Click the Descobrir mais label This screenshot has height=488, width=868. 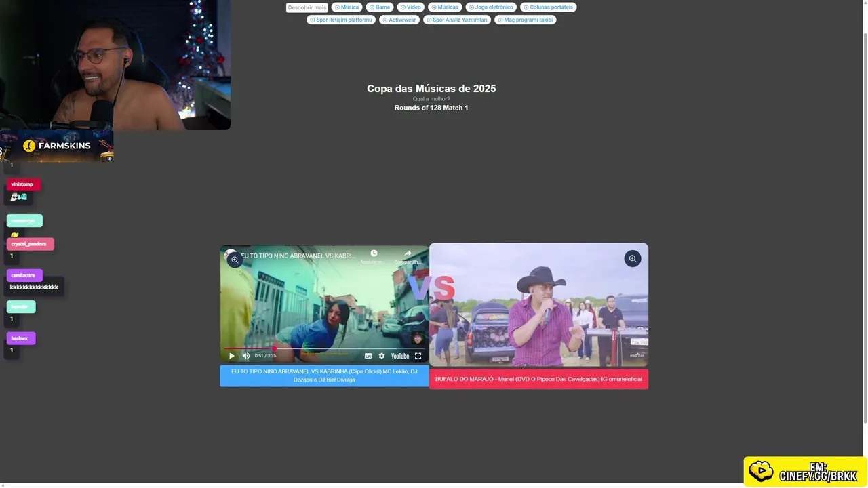tap(307, 7)
